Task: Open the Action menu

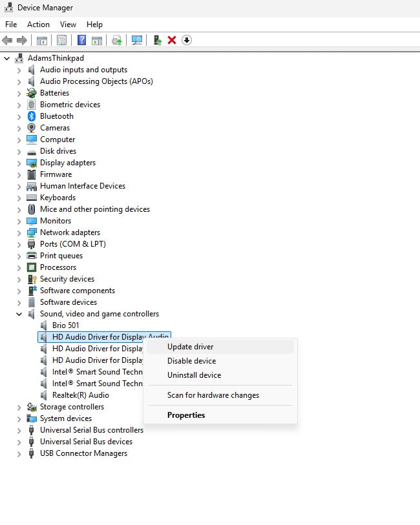Action: pyautogui.click(x=38, y=25)
